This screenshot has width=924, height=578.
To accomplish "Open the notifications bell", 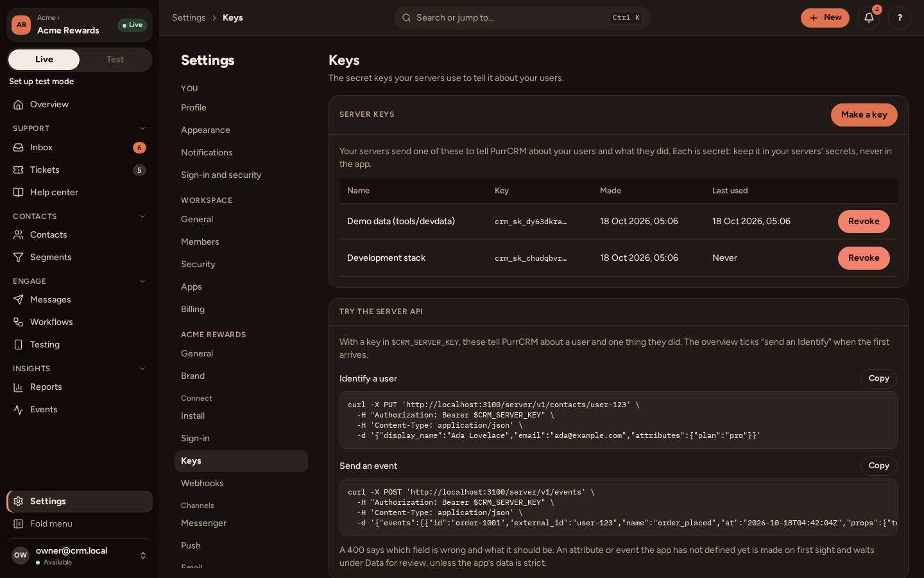I will [869, 18].
